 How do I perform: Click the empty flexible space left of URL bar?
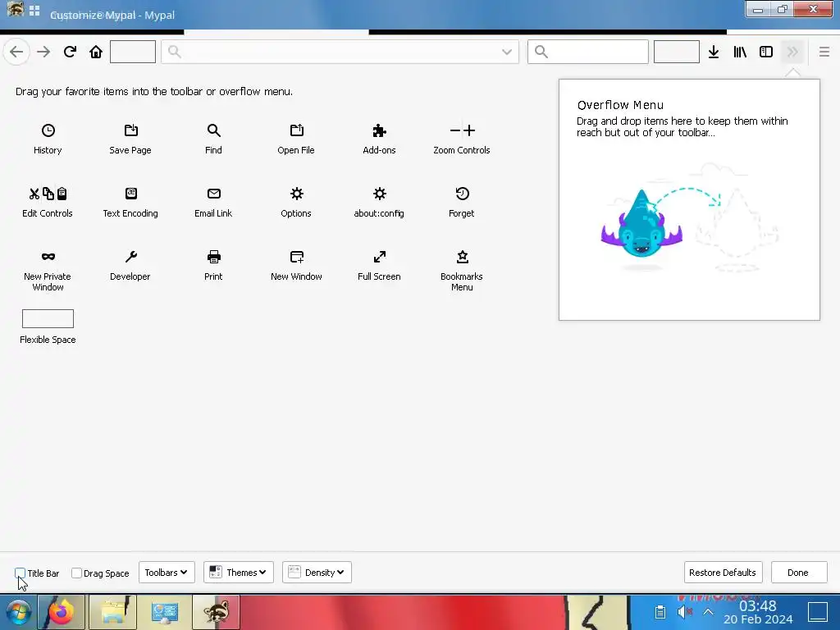pos(133,52)
